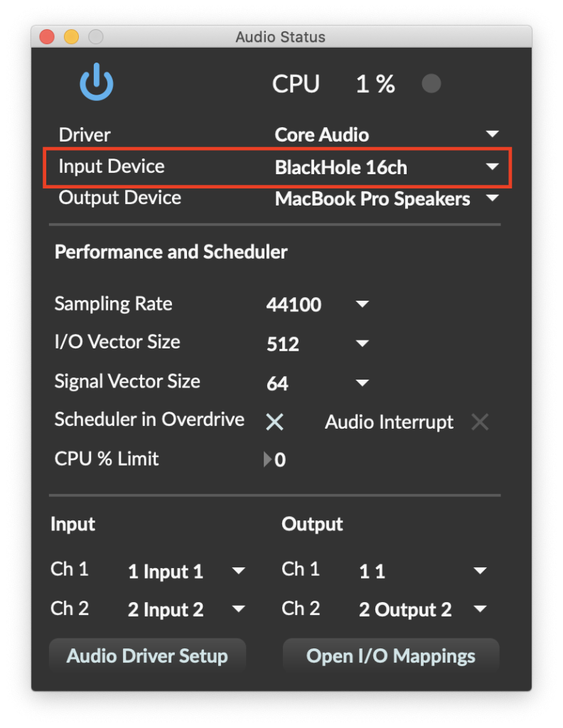Click the Performance and Scheduler section header
Viewport: 563px width, 728px height.
click(171, 252)
